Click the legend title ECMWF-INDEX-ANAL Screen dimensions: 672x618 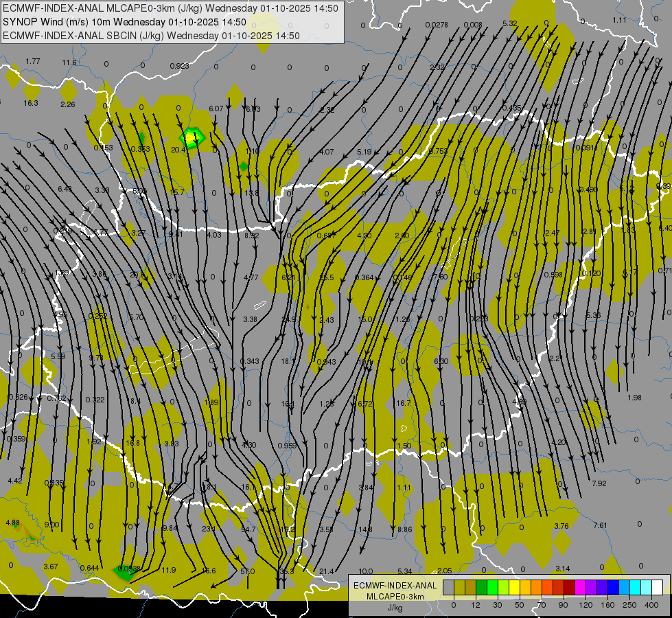click(x=395, y=586)
